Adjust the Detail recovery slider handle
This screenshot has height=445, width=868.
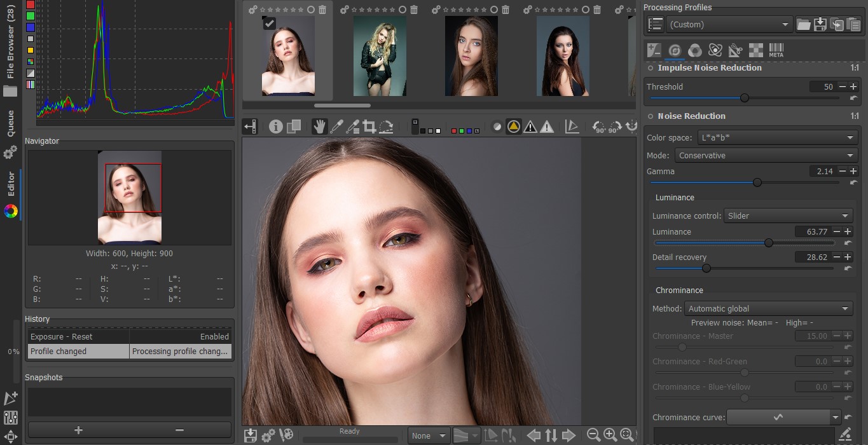[x=706, y=268]
